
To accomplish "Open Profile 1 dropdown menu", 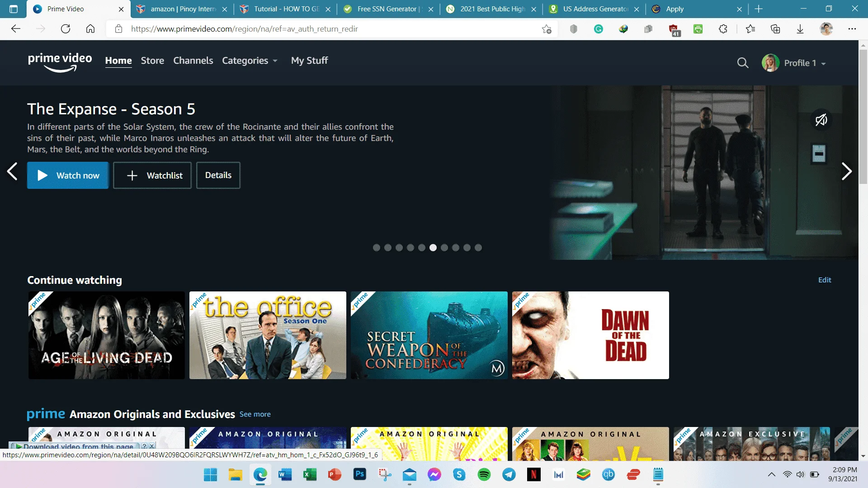I will pos(794,63).
